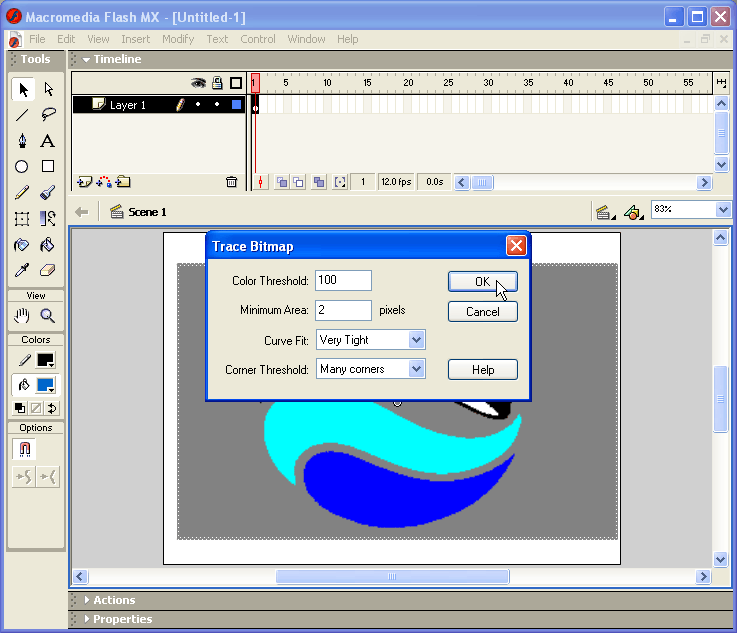737x633 pixels.
Task: Open the Window menu
Action: (x=306, y=39)
